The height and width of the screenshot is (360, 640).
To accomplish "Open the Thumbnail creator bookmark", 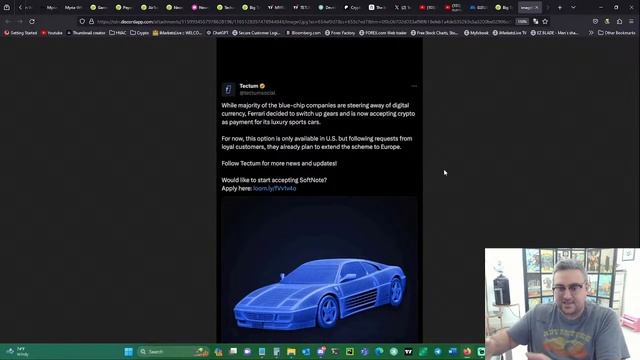I will click(x=86, y=33).
